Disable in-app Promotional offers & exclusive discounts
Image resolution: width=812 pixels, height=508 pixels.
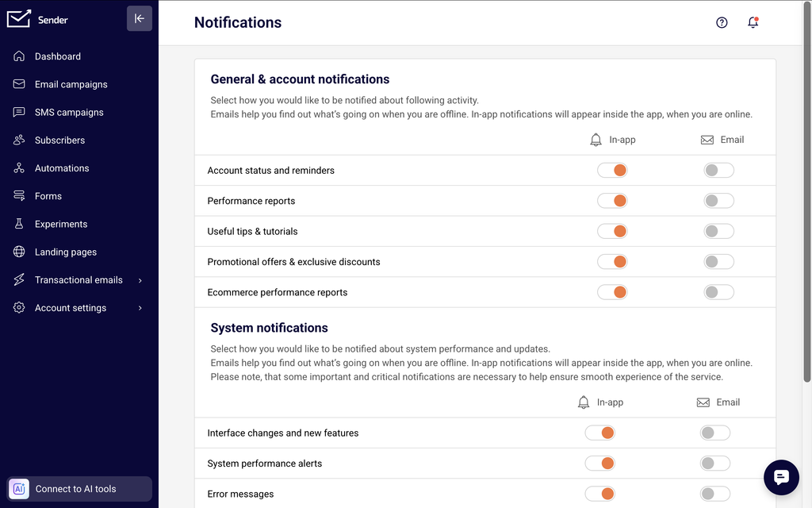(613, 262)
